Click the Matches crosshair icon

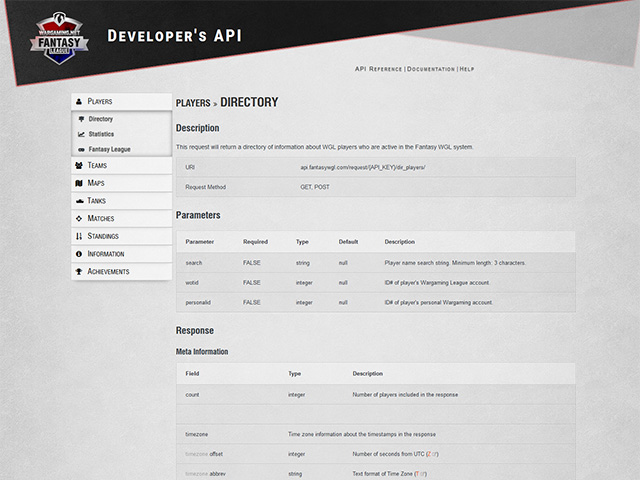coord(79,219)
